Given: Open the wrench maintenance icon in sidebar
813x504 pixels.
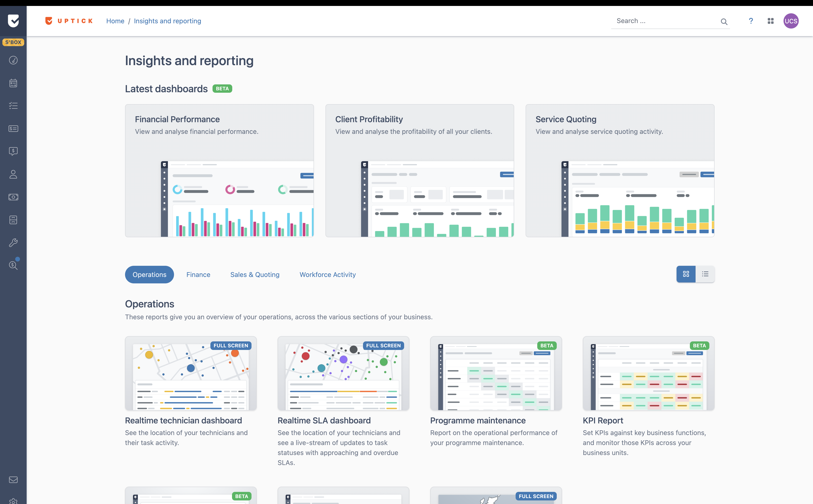Looking at the screenshot, I should pos(13,243).
